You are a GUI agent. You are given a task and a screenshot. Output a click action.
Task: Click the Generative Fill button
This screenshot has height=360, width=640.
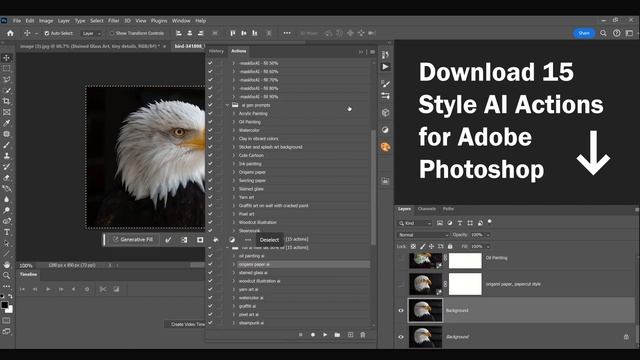(133, 240)
